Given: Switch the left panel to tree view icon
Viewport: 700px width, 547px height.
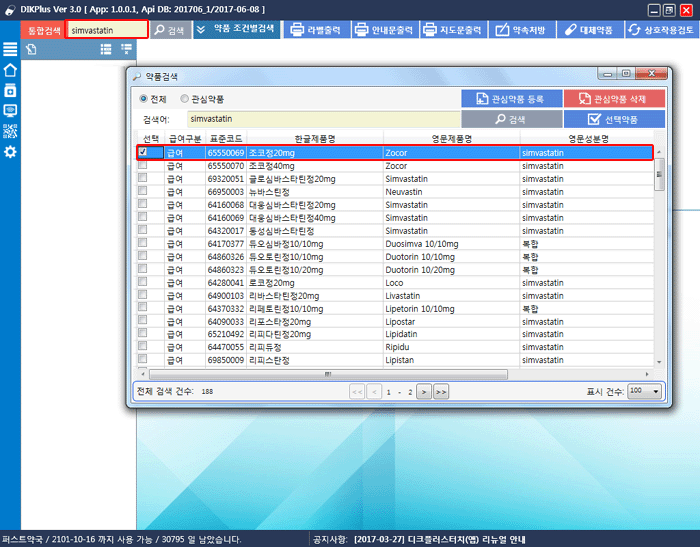Looking at the screenshot, I should pos(126,49).
